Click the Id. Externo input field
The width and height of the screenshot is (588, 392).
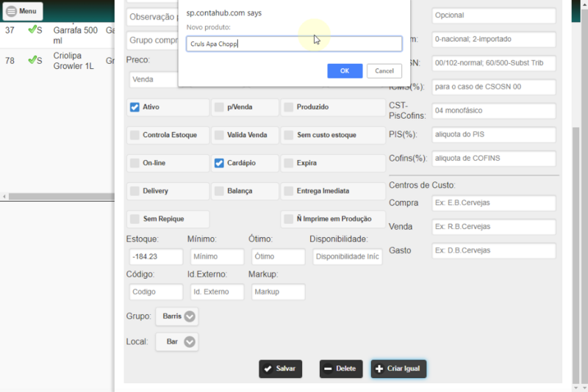[x=217, y=292]
